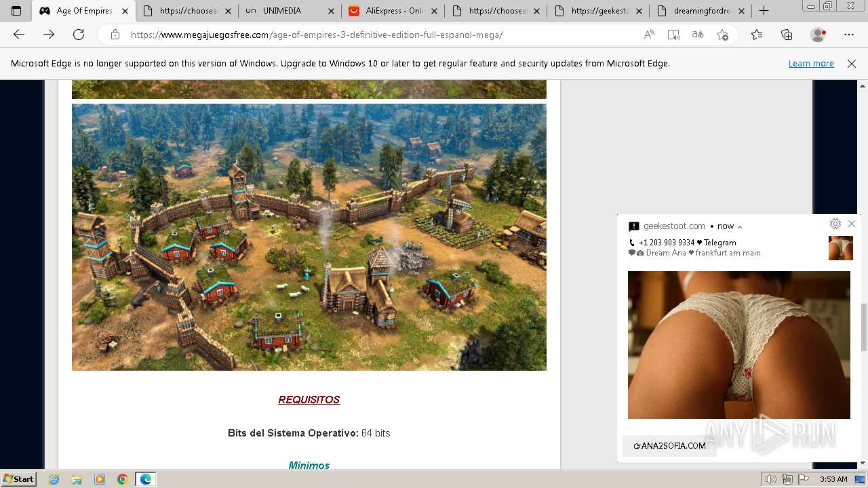The height and width of the screenshot is (488, 868).
Task: Select the Microsoft Edge taskbar button
Action: point(146,479)
